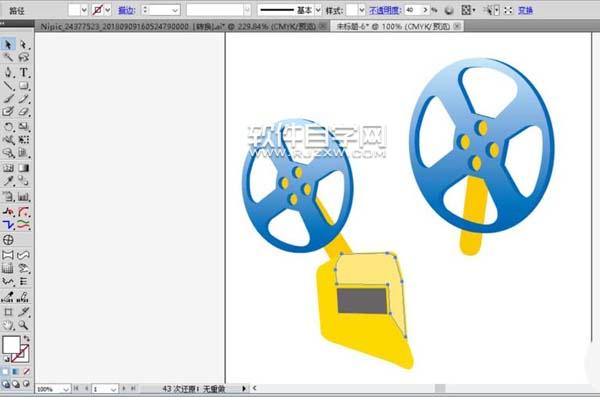
Task: Select the Hand tool
Action: (x=8, y=325)
